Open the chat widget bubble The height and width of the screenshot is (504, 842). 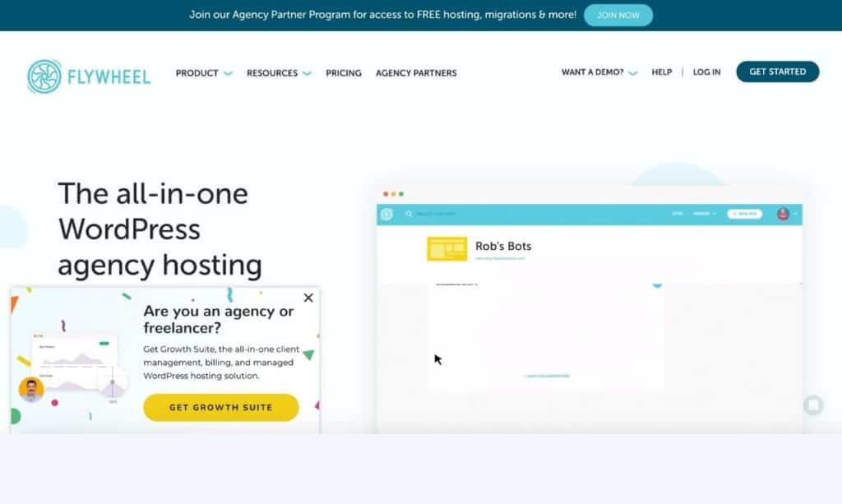click(813, 405)
